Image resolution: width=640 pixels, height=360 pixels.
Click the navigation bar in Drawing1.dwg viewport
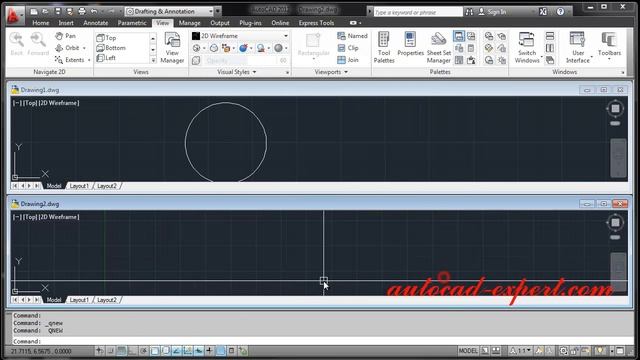click(x=618, y=158)
